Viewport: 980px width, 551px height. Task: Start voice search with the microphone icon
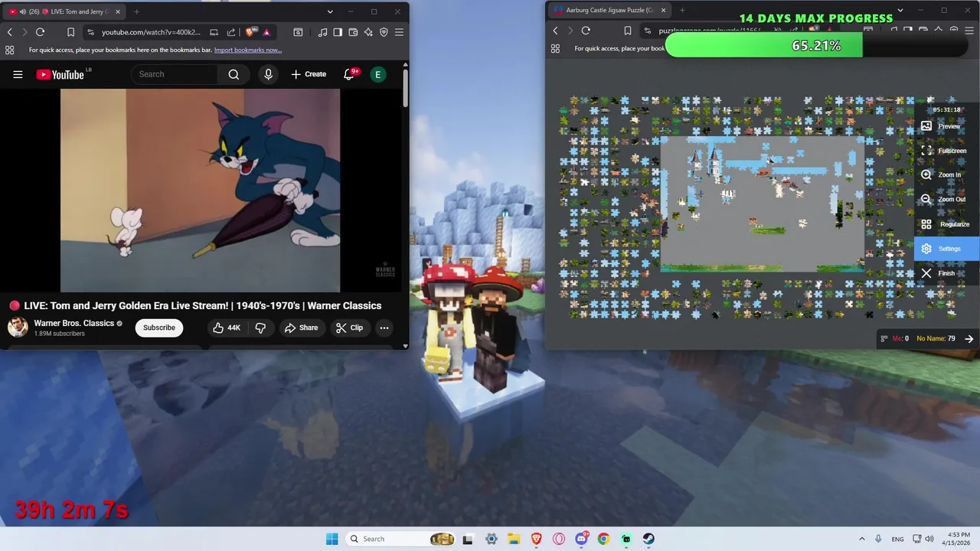tap(268, 74)
